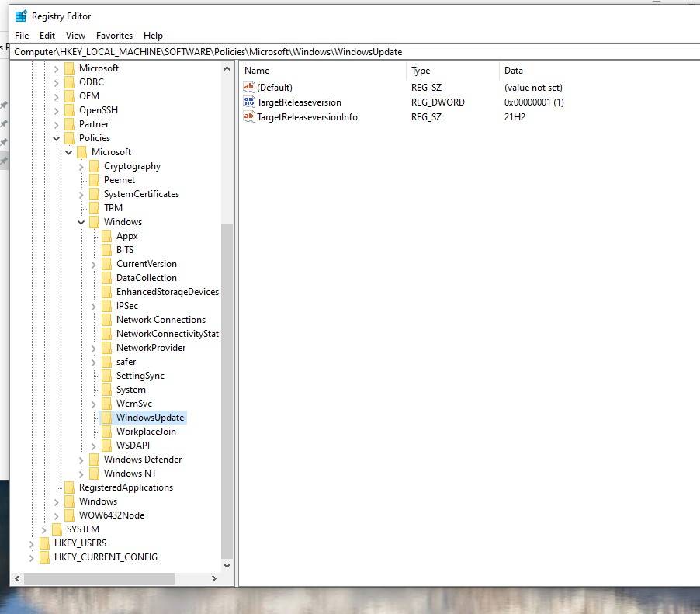The image size is (700, 614).
Task: Click the WorkplaceJoin folder icon
Action: tap(106, 432)
